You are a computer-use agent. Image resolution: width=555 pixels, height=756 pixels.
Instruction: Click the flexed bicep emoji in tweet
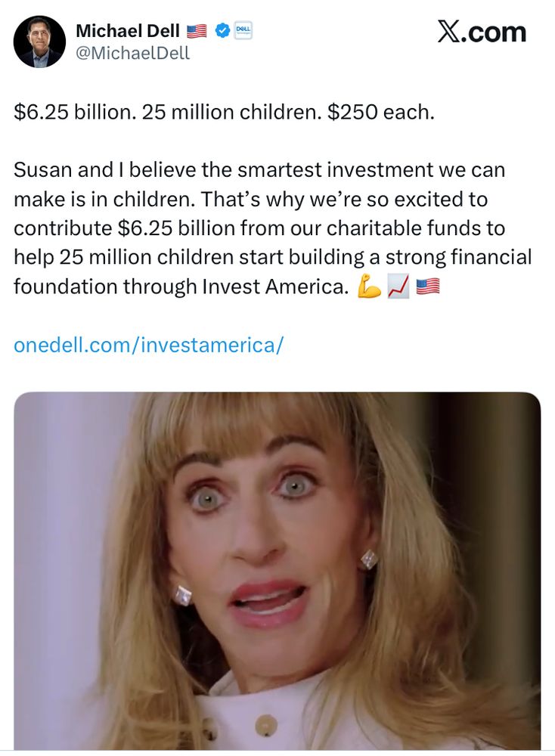click(369, 287)
